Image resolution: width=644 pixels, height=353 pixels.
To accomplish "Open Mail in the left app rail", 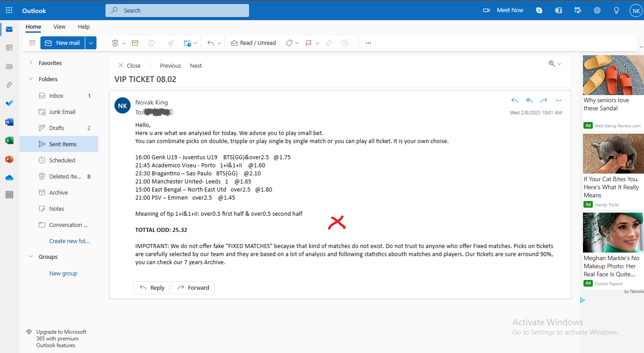I will pyautogui.click(x=9, y=30).
